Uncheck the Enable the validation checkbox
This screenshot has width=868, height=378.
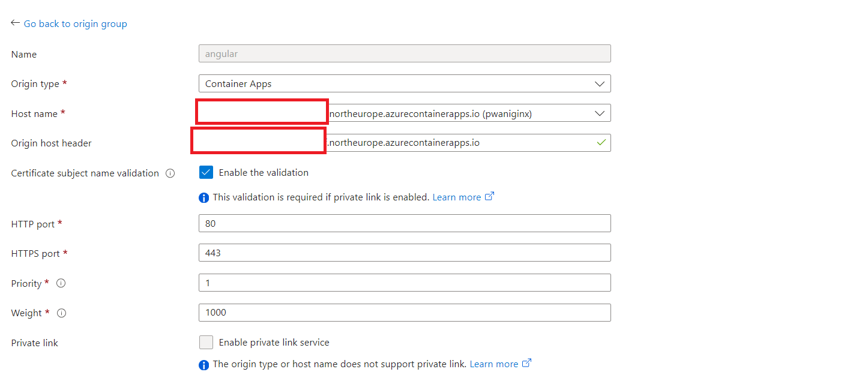(206, 173)
